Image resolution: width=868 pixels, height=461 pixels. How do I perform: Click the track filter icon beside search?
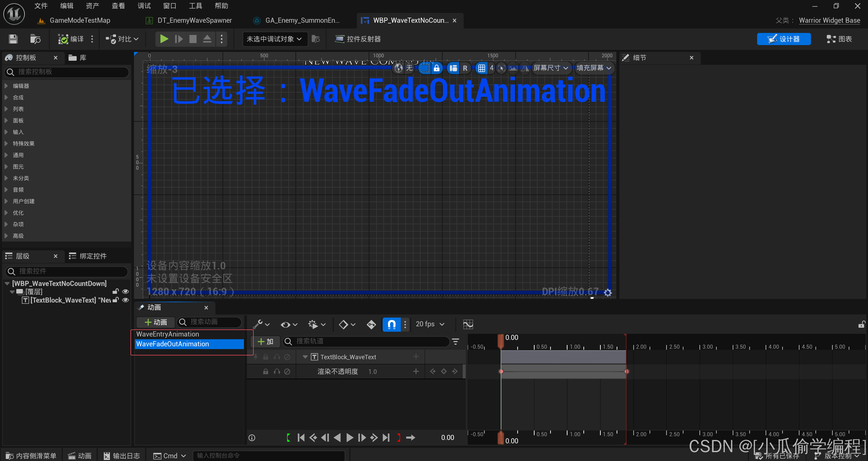click(456, 341)
